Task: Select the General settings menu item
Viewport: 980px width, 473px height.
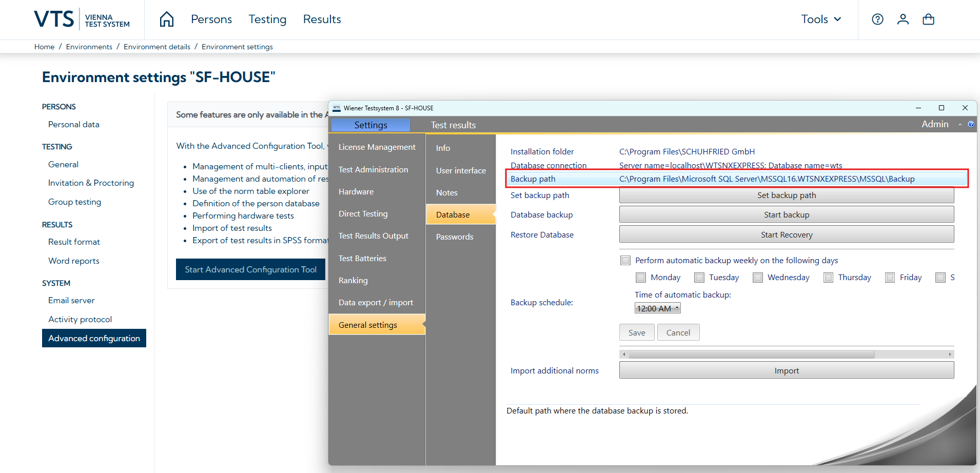Action: (377, 325)
